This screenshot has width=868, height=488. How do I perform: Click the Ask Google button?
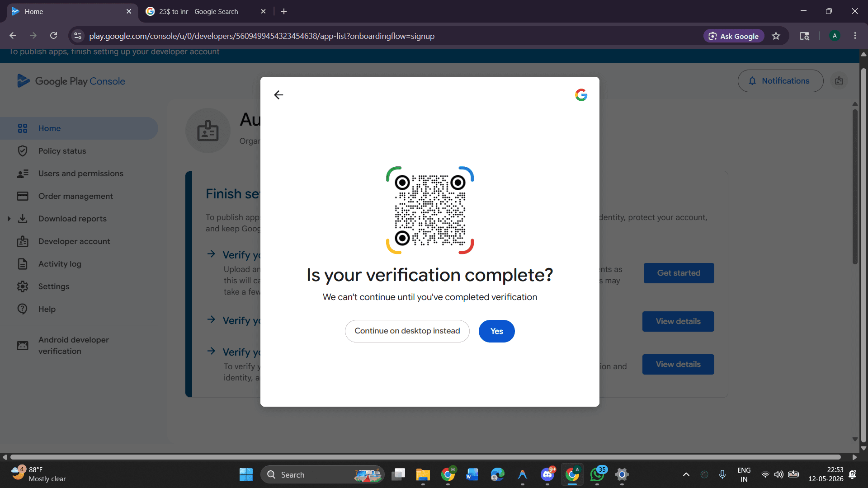[x=734, y=36]
